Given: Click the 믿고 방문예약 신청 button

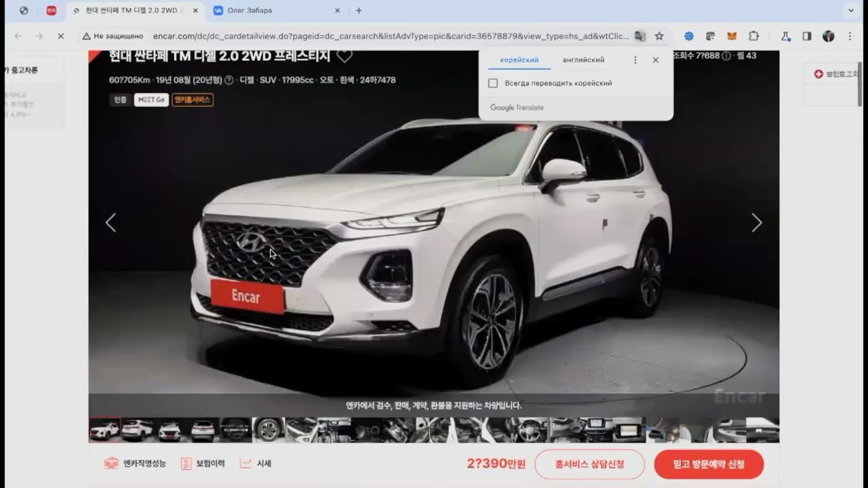Looking at the screenshot, I should pos(709,464).
